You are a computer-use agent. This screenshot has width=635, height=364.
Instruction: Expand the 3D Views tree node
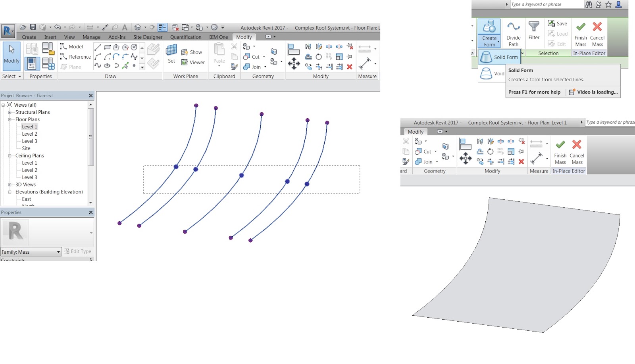[10, 184]
